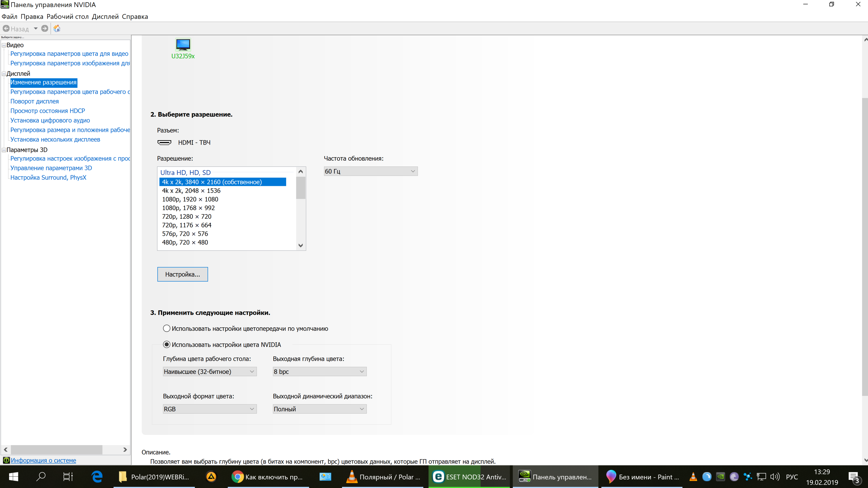Open Установка цифрового аудио task
This screenshot has height=488, width=868.
[50, 120]
